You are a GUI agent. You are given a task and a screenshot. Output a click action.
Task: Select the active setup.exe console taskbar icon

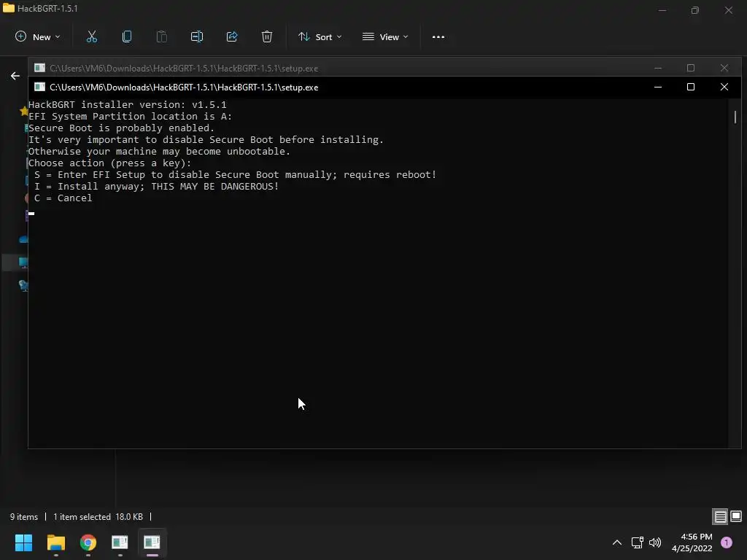pos(152,542)
